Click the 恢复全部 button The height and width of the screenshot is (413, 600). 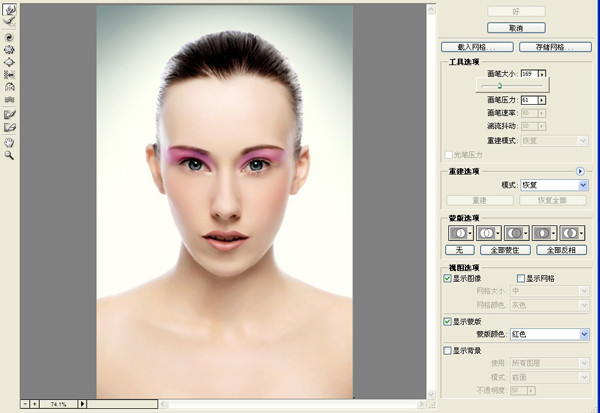[553, 200]
